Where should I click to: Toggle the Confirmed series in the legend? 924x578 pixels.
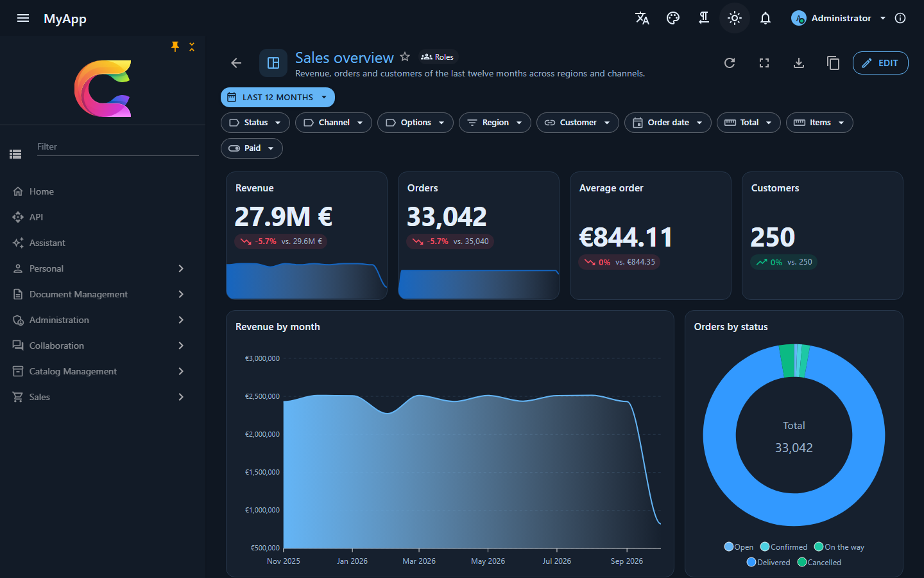click(x=784, y=547)
